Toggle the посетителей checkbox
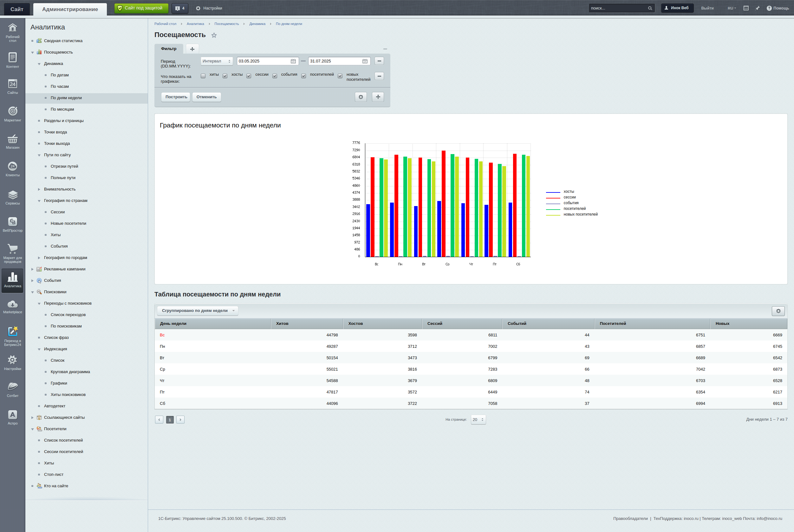 pos(304,76)
